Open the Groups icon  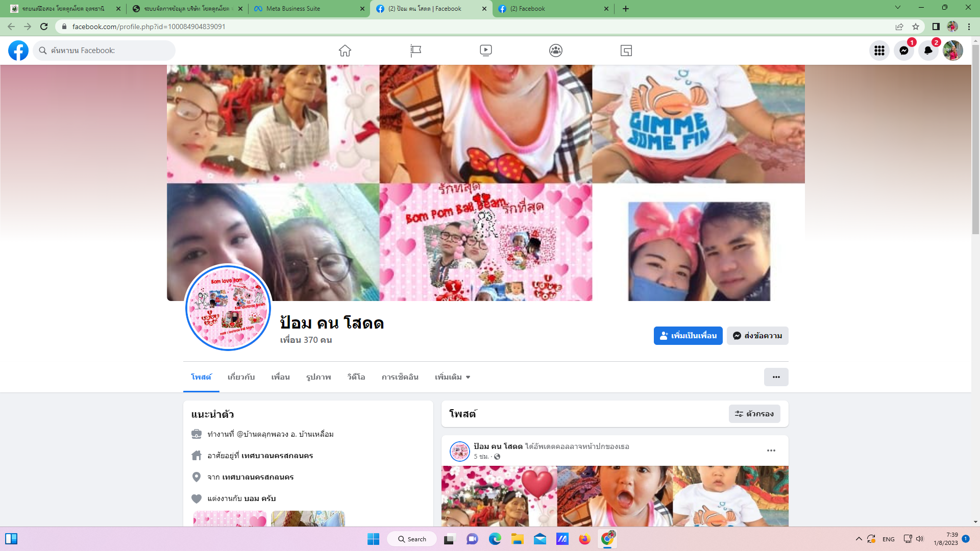click(556, 51)
